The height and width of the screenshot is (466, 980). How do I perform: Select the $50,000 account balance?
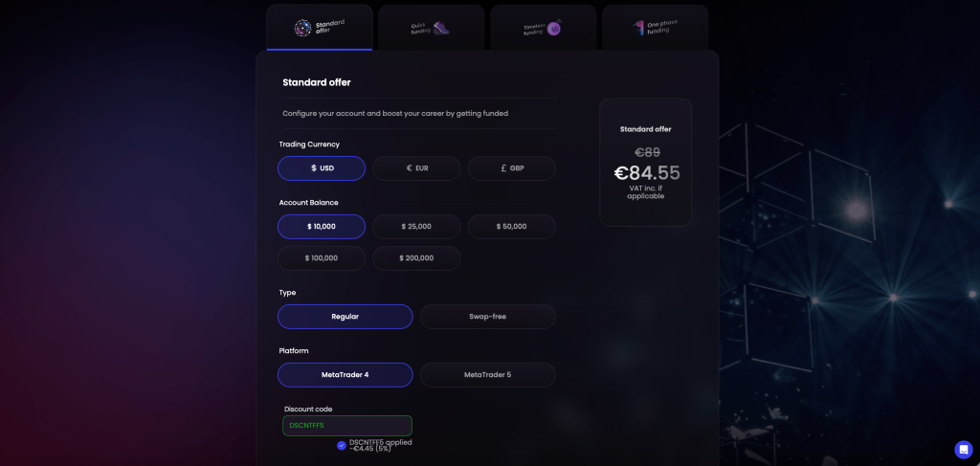511,227
